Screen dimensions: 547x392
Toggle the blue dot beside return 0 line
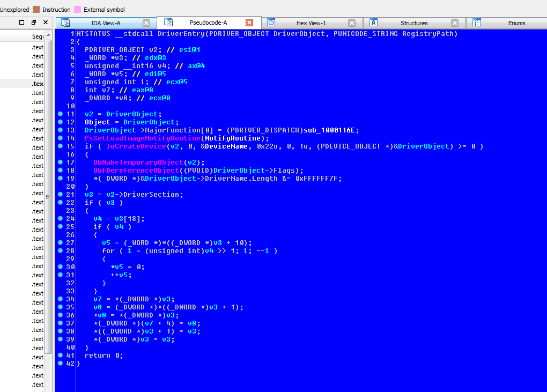59,355
